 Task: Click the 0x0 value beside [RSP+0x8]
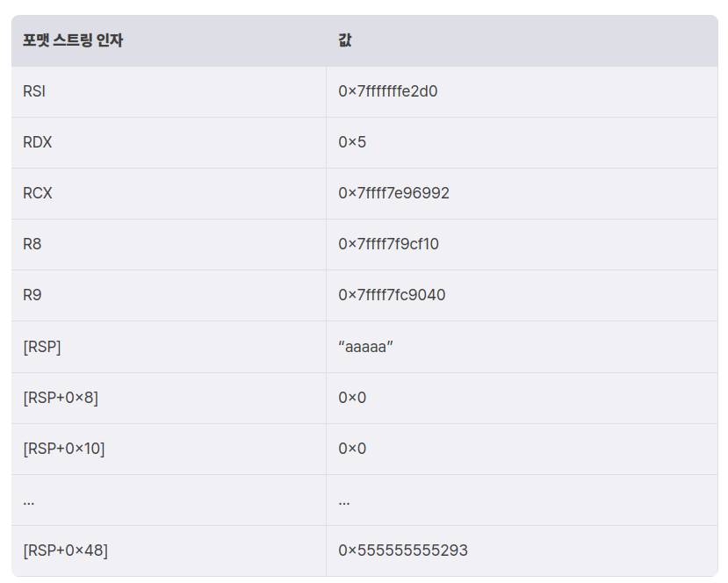tap(352, 398)
